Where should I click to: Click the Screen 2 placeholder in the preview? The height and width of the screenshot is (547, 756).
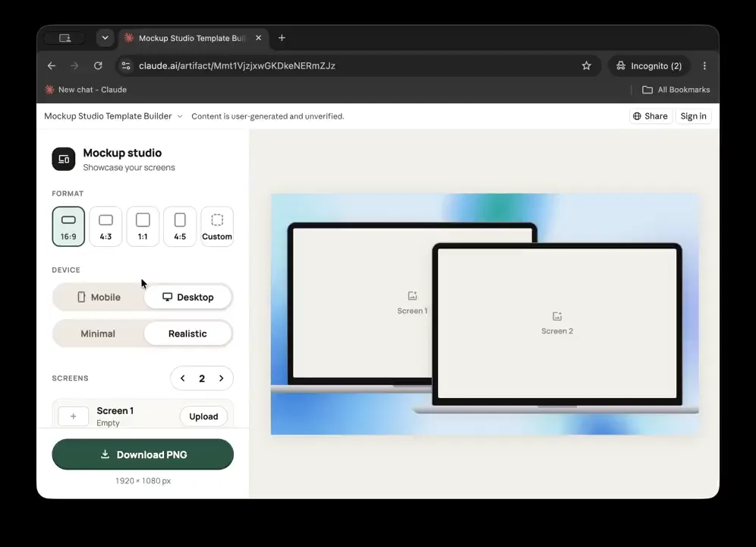557,323
